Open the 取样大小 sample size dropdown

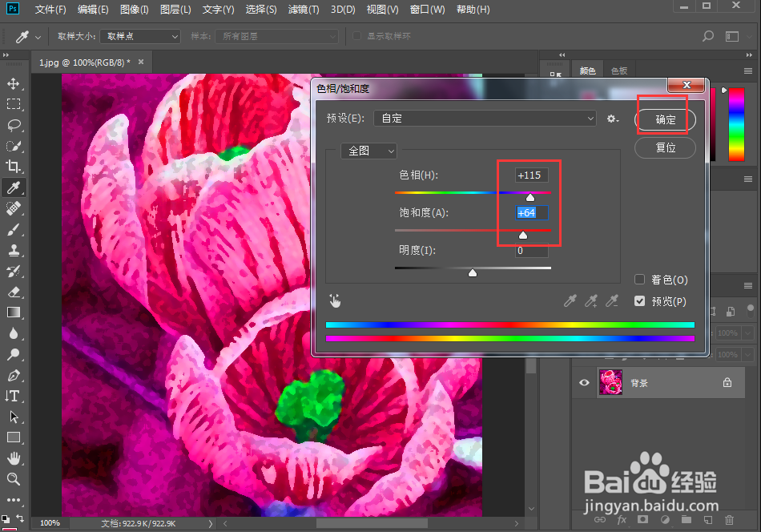point(140,36)
